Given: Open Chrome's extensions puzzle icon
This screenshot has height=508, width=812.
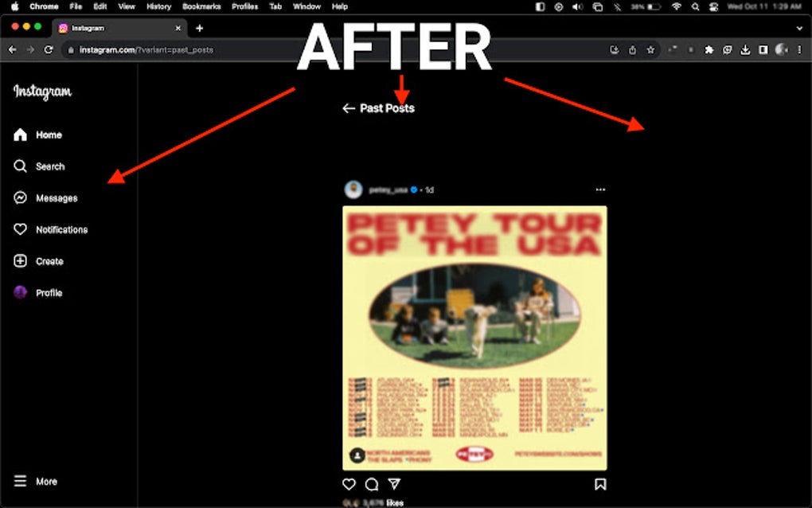Looking at the screenshot, I should coord(709,49).
